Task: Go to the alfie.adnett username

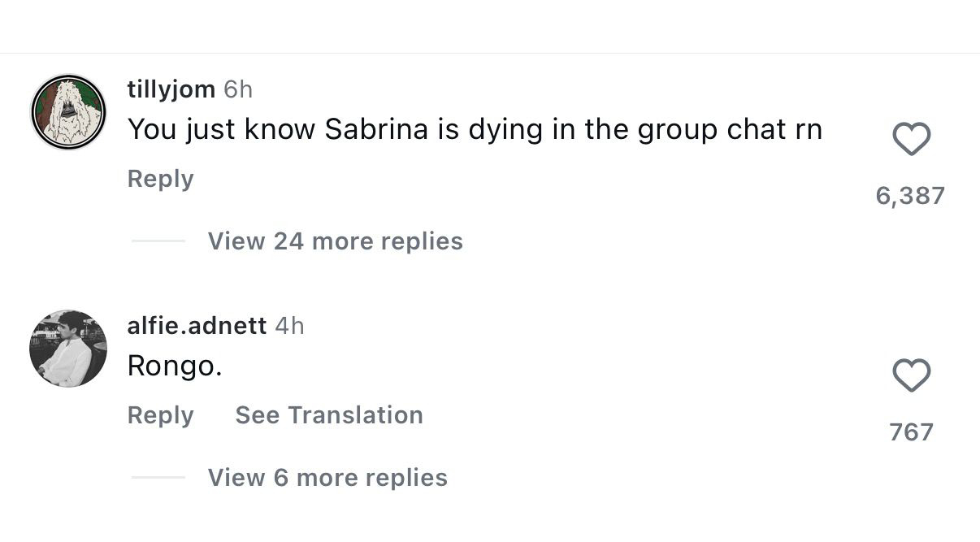Action: (197, 326)
